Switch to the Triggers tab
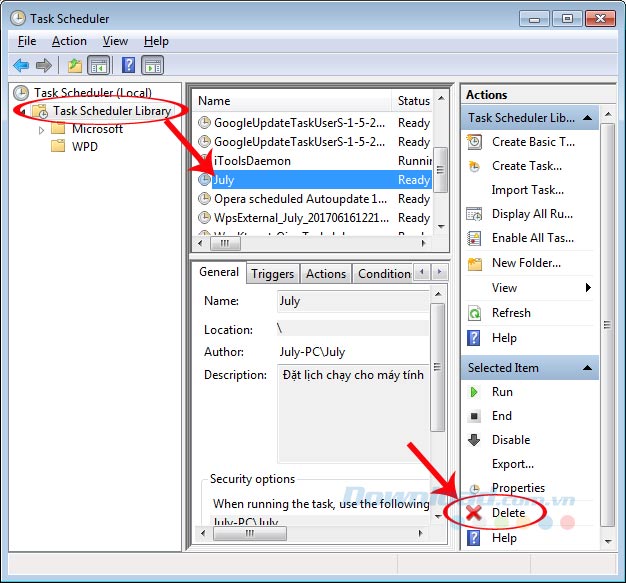 coord(273,274)
